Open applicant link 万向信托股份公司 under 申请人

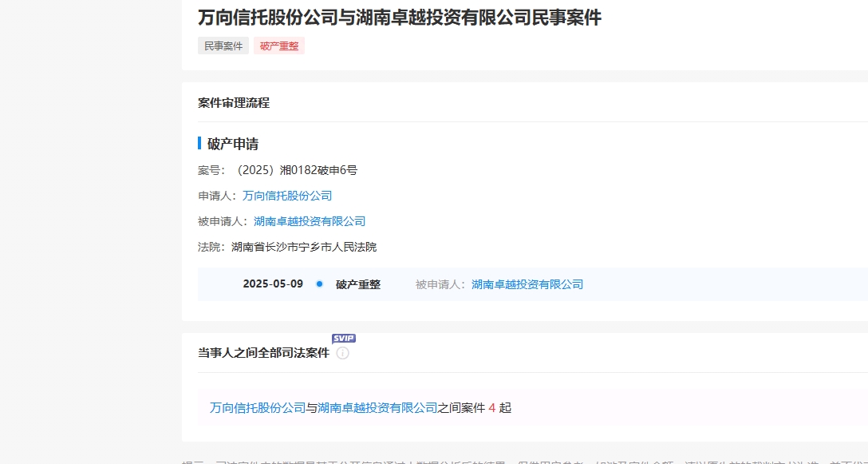287,196
